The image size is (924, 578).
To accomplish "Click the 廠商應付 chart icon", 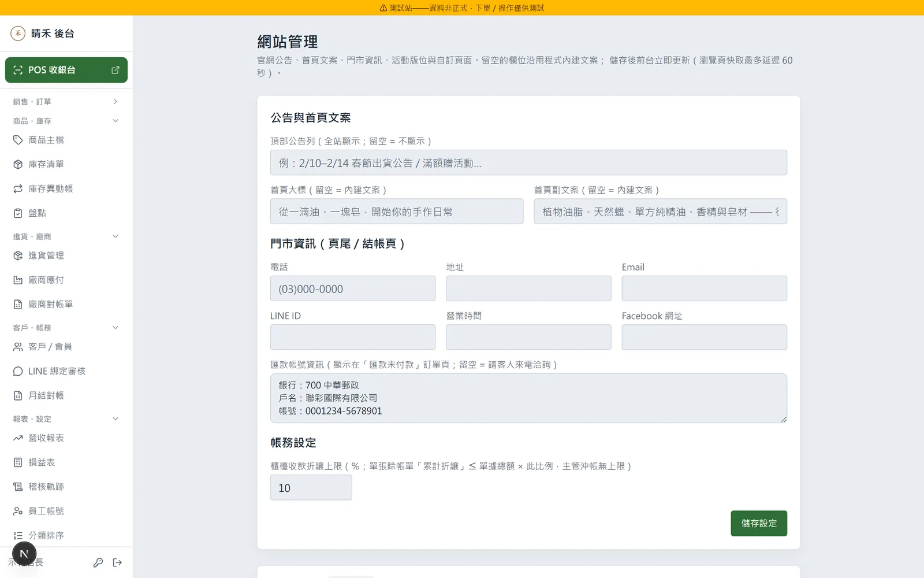I will [18, 280].
